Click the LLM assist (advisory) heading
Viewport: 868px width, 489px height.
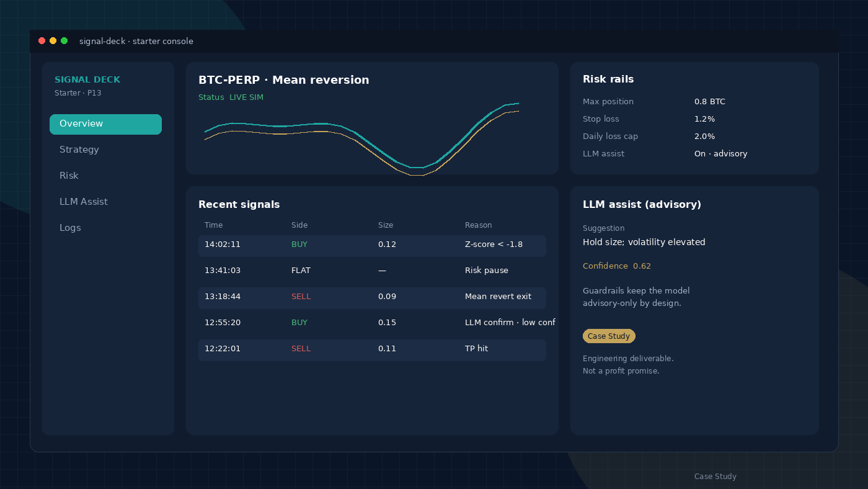(x=642, y=205)
